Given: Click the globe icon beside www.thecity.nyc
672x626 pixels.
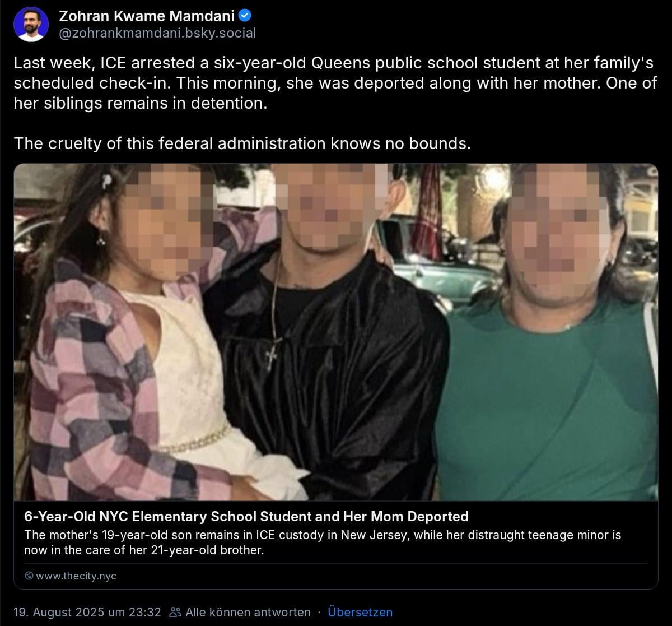Looking at the screenshot, I should [29, 576].
